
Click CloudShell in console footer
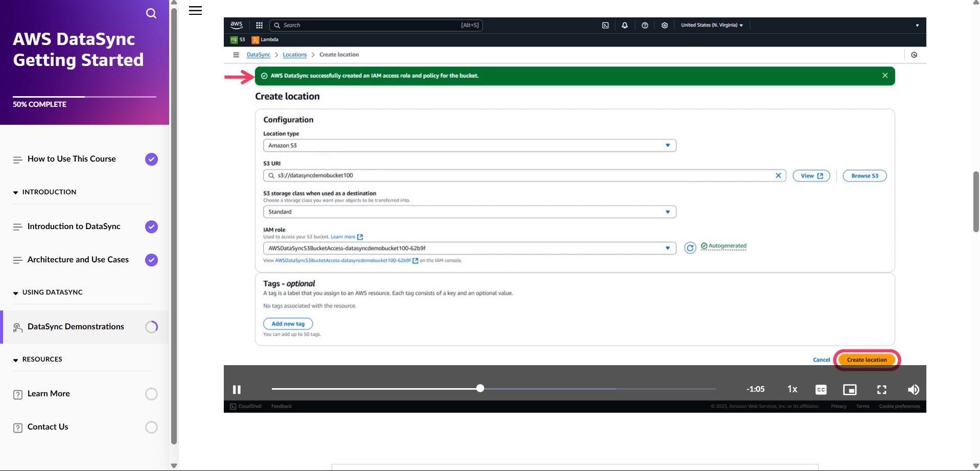coord(246,407)
